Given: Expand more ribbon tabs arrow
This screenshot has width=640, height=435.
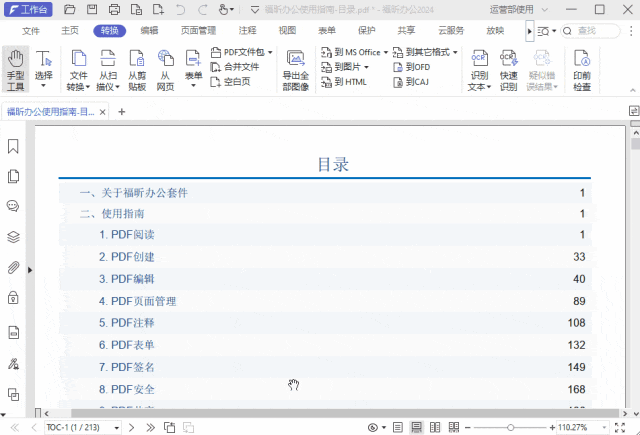Looking at the screenshot, I should [x=529, y=31].
